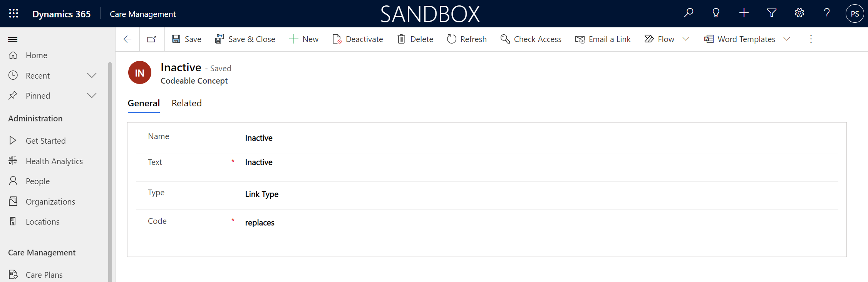Open the search magnifier in header
This screenshot has height=282, width=868.
point(688,13)
